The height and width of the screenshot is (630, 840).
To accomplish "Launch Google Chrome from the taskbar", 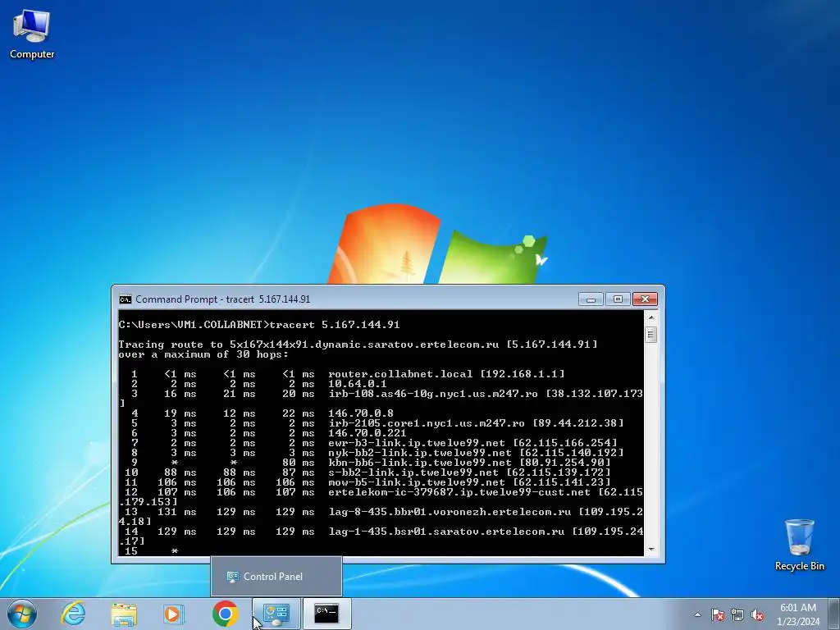I will (x=225, y=614).
